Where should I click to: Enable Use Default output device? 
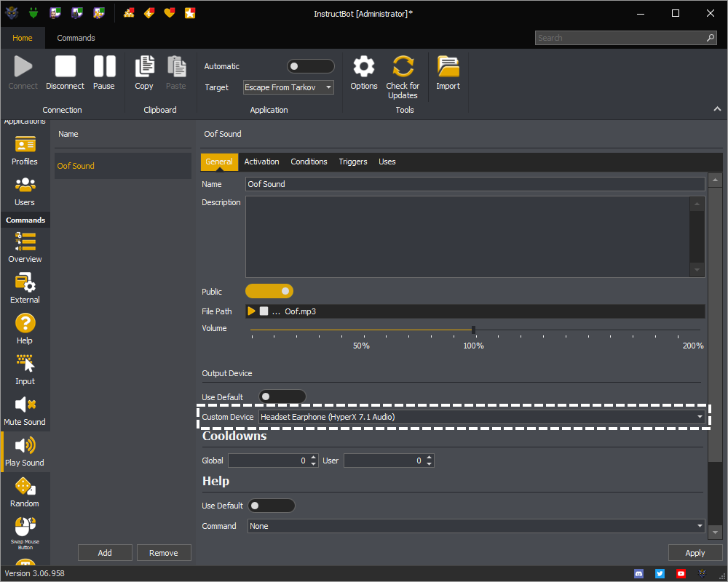click(282, 396)
